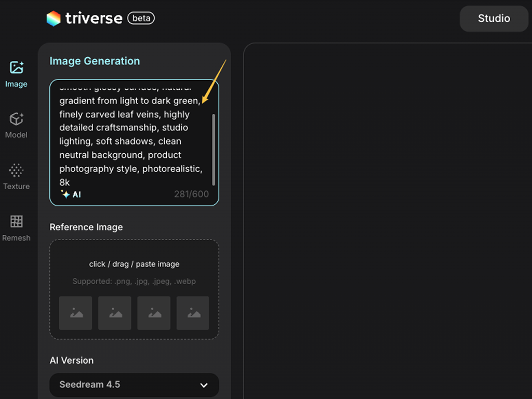The image size is (532, 399).
Task: Click the second reference image placeholder
Action: tap(115, 313)
